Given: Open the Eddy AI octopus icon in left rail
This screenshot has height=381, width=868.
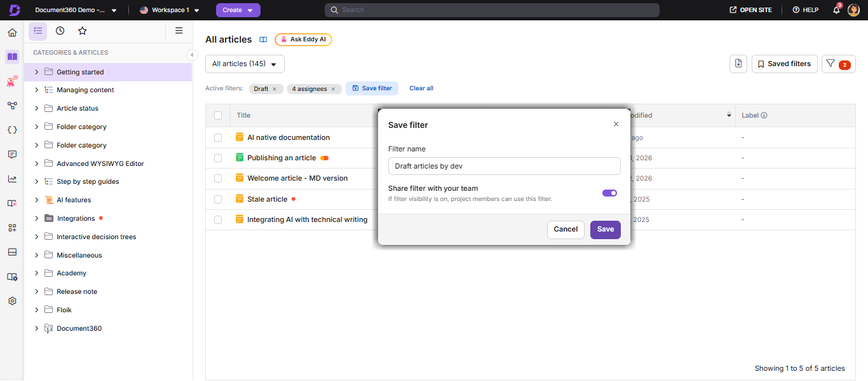Looking at the screenshot, I should pos(12,81).
